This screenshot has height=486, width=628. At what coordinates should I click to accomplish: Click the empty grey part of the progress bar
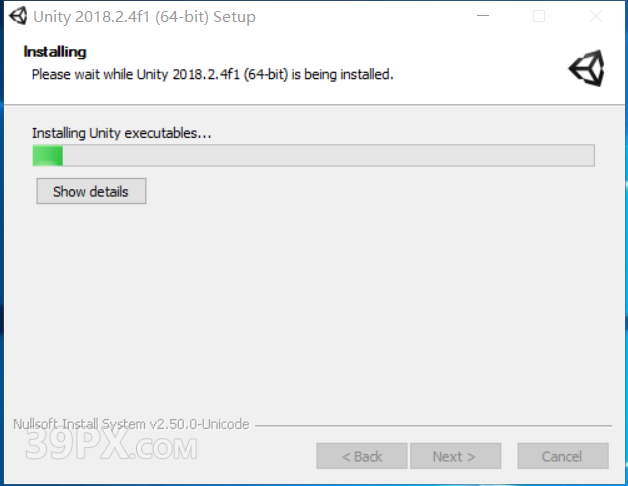328,155
